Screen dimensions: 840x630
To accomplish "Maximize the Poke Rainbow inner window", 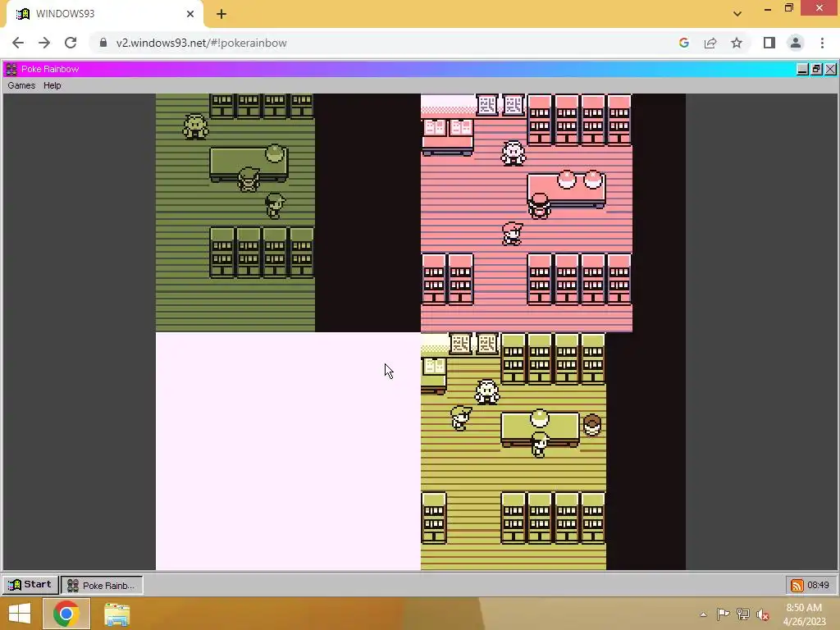I will pyautogui.click(x=816, y=69).
